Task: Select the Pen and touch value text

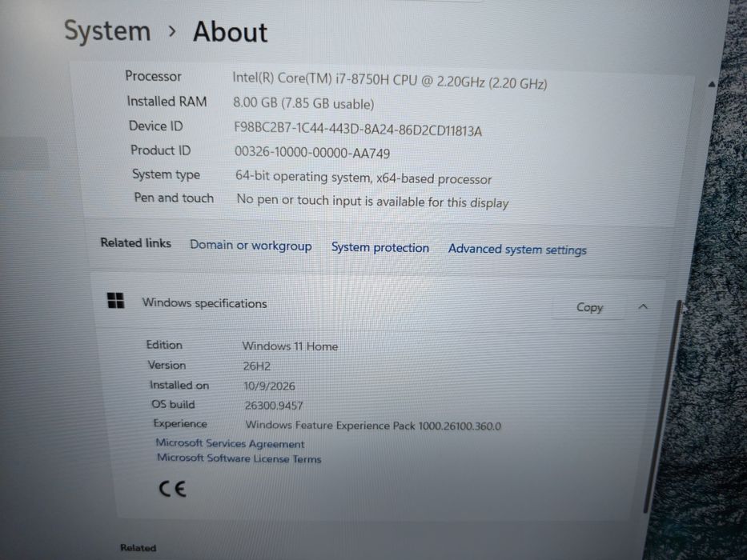Action: coord(372,201)
